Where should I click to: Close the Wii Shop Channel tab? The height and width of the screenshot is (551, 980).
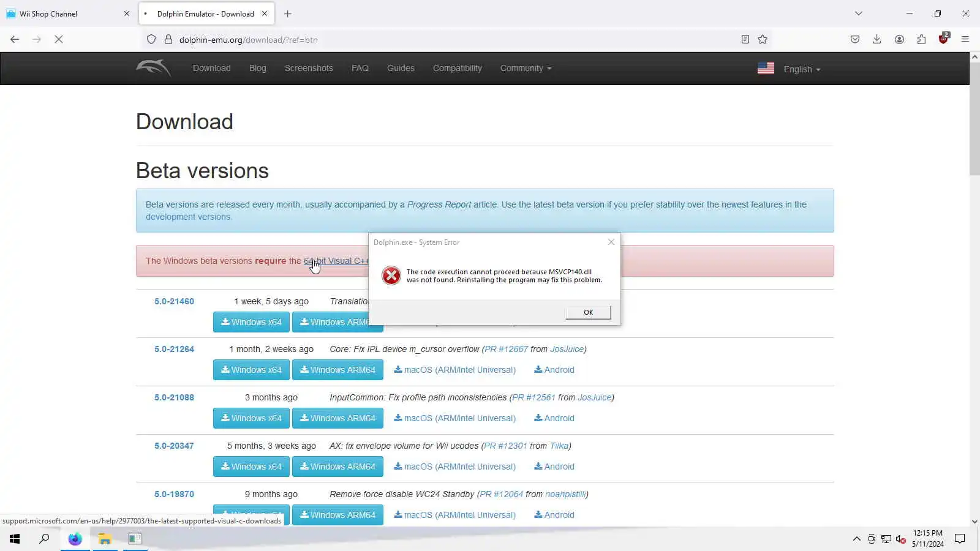click(x=127, y=13)
